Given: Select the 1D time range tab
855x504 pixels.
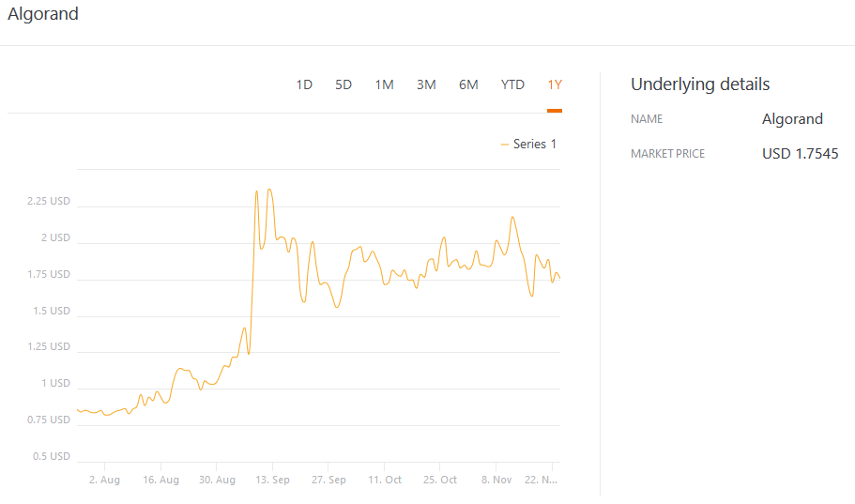Looking at the screenshot, I should [304, 84].
